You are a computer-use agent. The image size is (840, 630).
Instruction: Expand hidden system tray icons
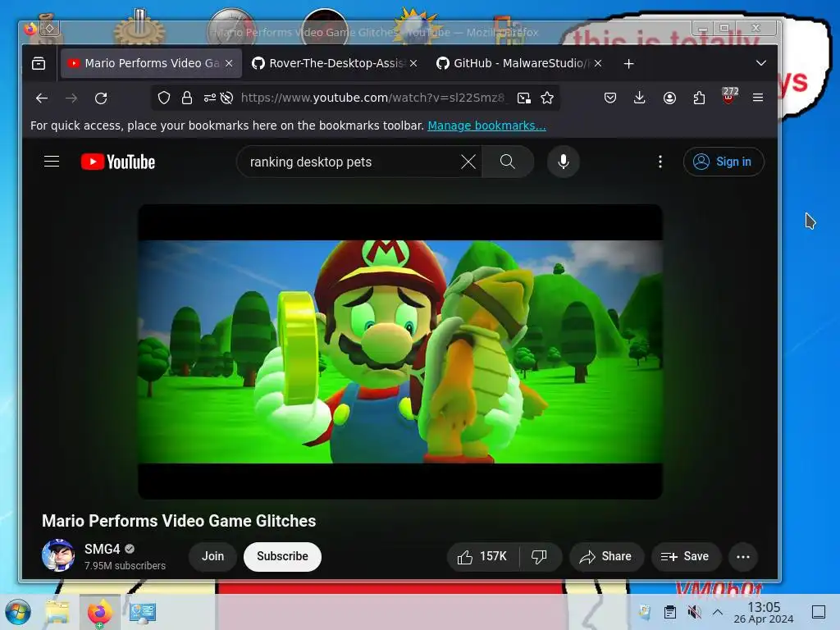pyautogui.click(x=718, y=612)
